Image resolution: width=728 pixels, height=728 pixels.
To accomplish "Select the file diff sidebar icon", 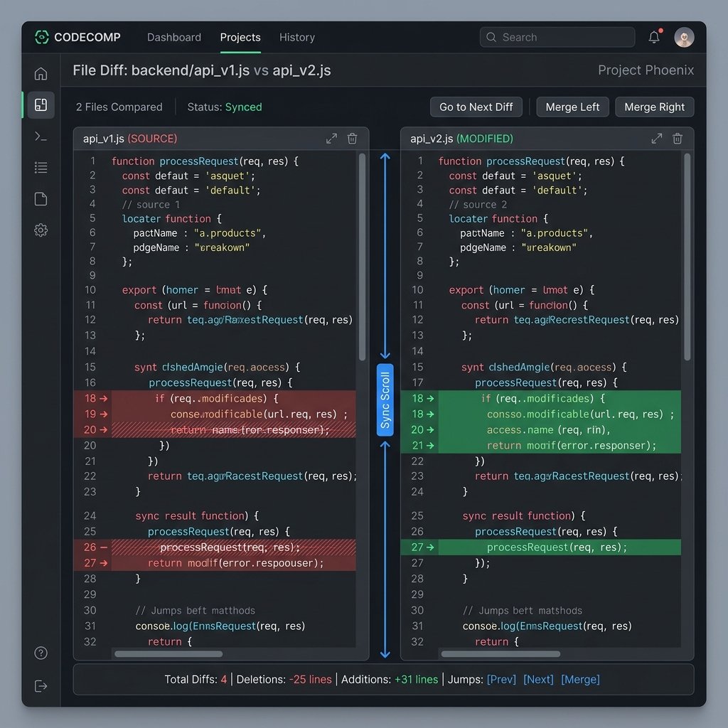I will click(41, 105).
